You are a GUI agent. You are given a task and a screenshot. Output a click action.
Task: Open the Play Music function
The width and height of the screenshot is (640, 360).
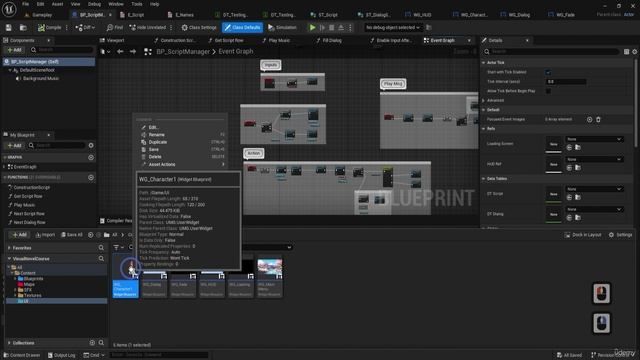(x=24, y=205)
